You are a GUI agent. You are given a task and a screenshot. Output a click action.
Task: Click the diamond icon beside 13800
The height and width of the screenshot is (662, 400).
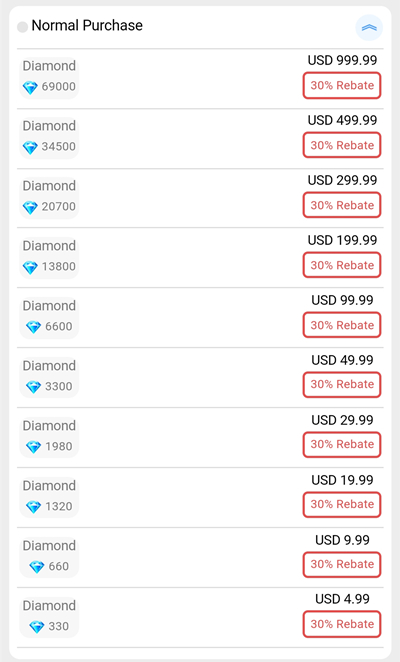click(x=30, y=267)
